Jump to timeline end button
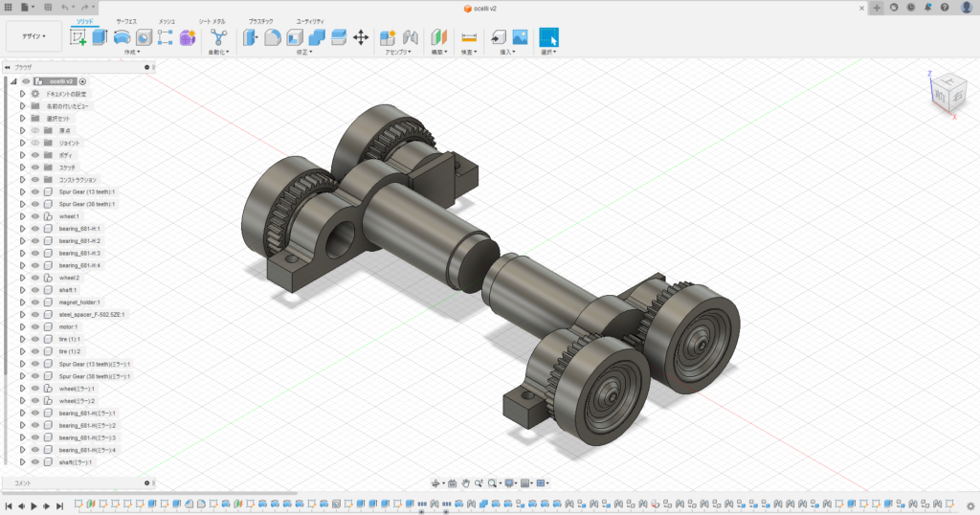 pos(59,506)
